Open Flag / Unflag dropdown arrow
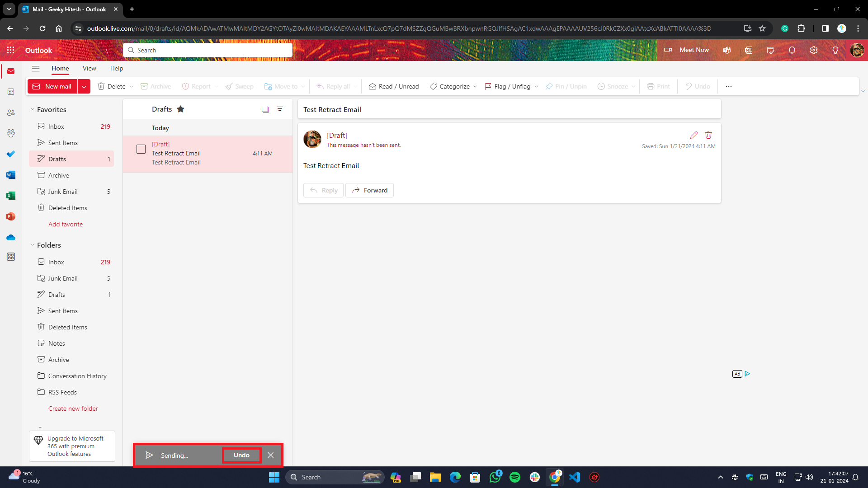The height and width of the screenshot is (488, 868). tap(536, 86)
